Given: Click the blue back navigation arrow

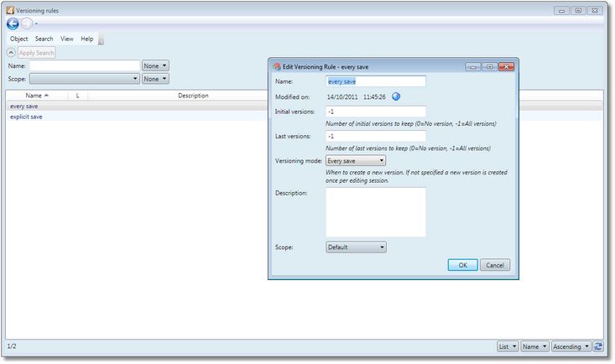Looking at the screenshot, I should click(x=13, y=23).
